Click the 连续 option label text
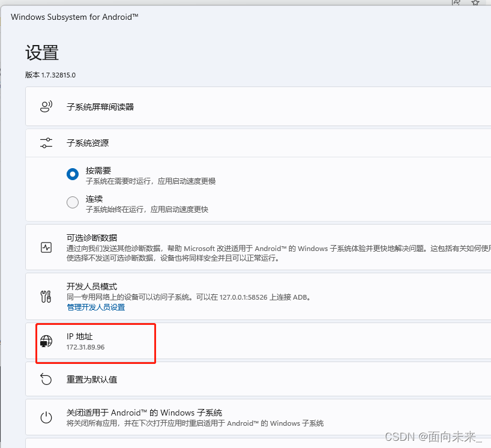This screenshot has height=448, width=491. [x=94, y=199]
